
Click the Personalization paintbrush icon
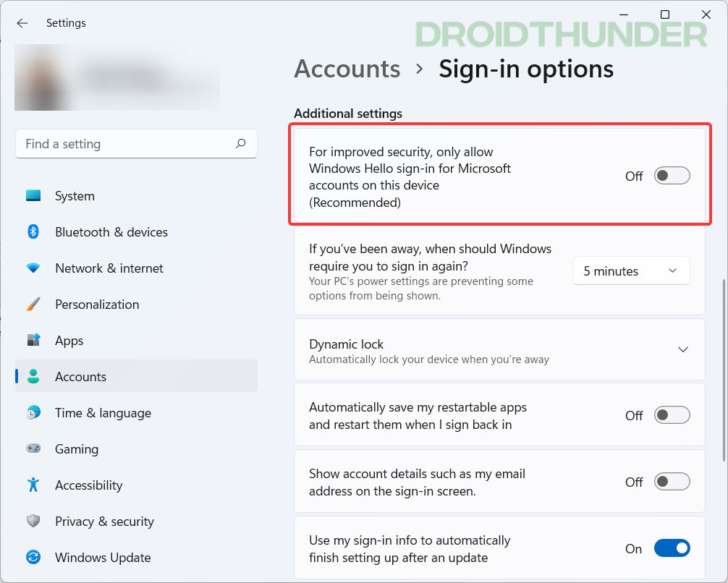point(33,304)
